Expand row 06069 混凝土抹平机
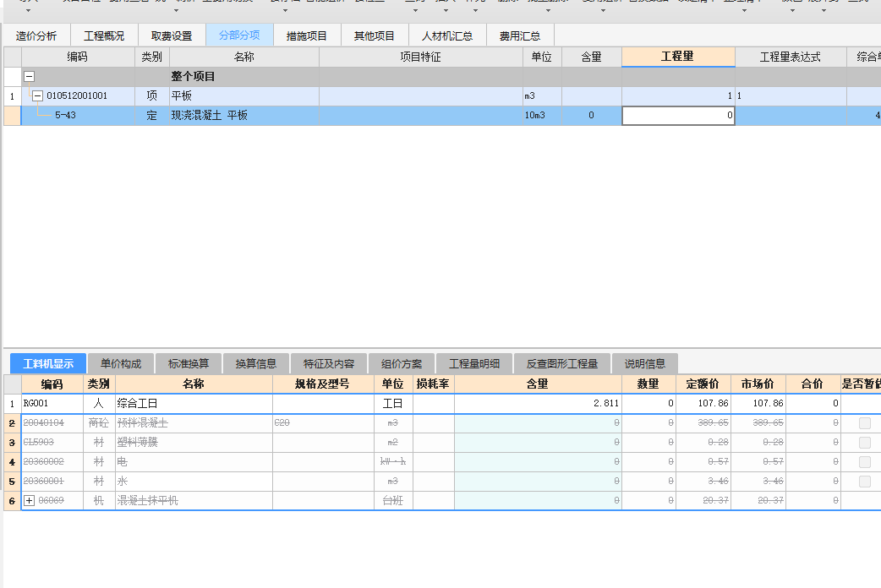Image resolution: width=881 pixels, height=588 pixels. point(30,500)
